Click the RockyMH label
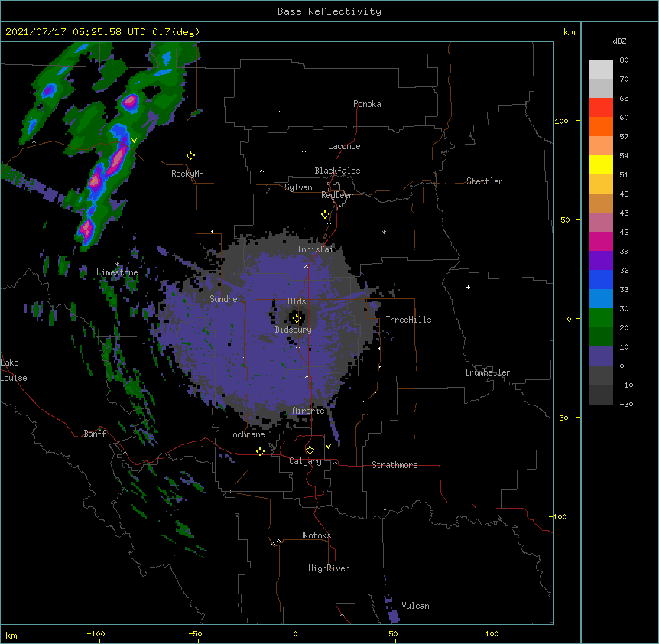The height and width of the screenshot is (644, 659). click(x=187, y=173)
